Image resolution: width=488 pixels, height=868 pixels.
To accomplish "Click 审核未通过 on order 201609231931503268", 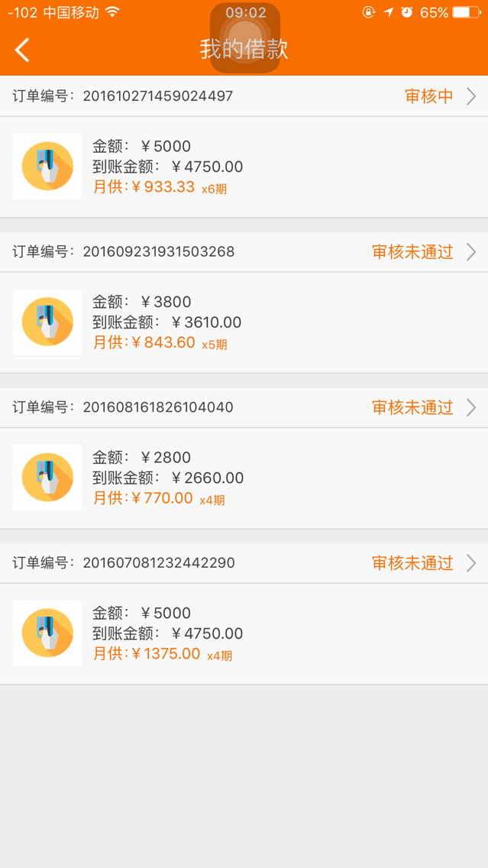I will [412, 251].
